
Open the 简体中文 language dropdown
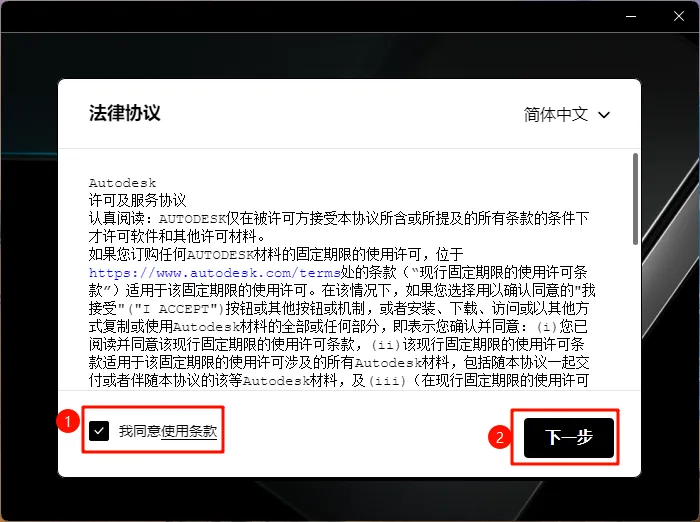point(567,115)
